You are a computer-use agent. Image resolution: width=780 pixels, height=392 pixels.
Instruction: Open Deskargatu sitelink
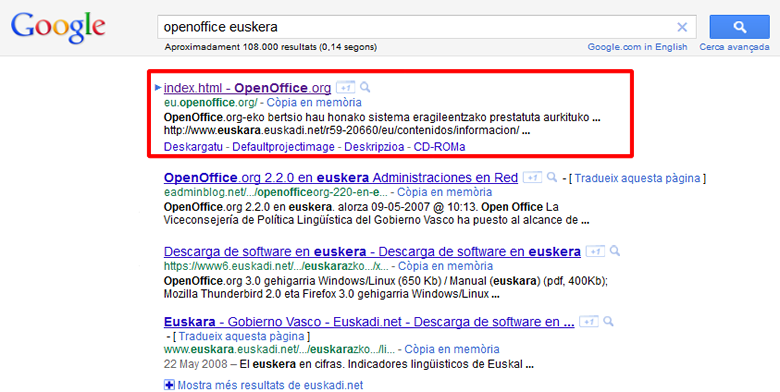click(x=193, y=147)
